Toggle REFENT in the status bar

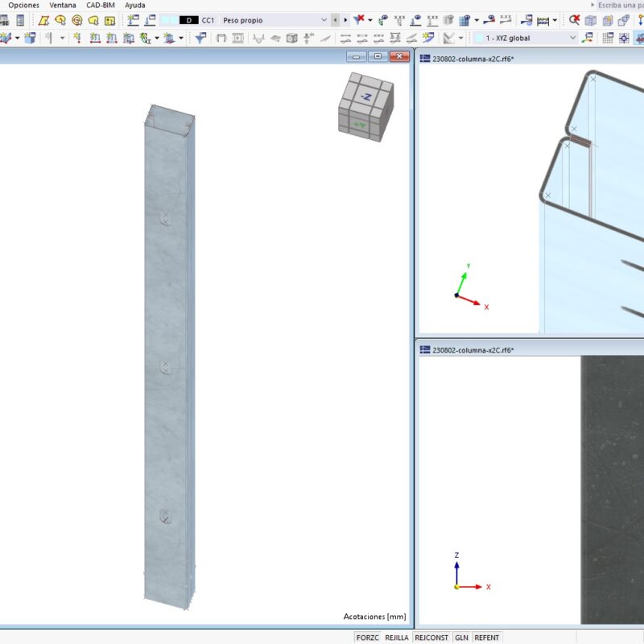tap(487, 638)
